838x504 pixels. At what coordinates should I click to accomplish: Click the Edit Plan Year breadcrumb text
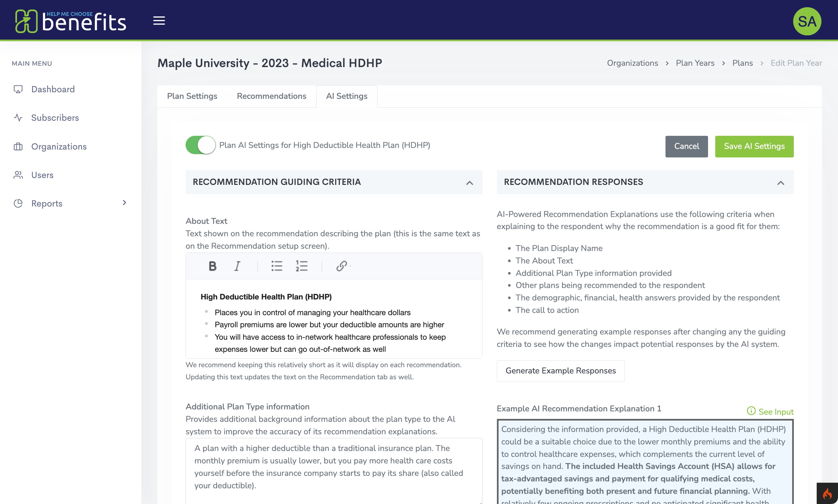[796, 63]
